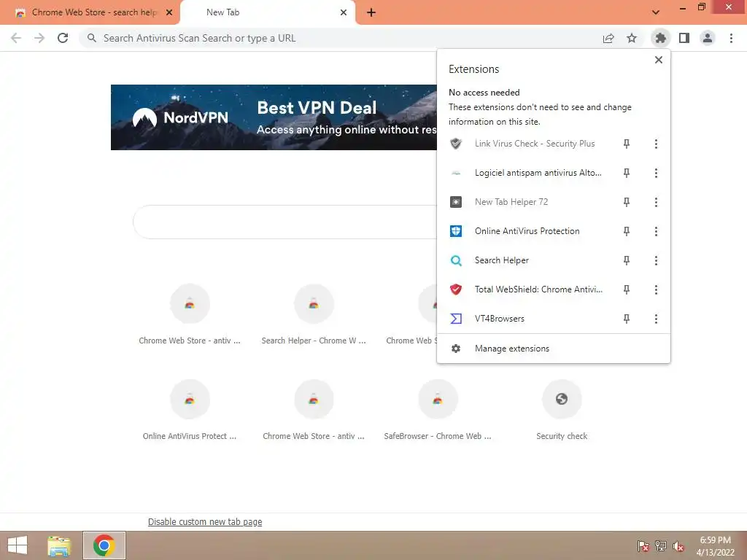
Task: Open more options for New Tab Helper 72
Action: click(x=656, y=202)
